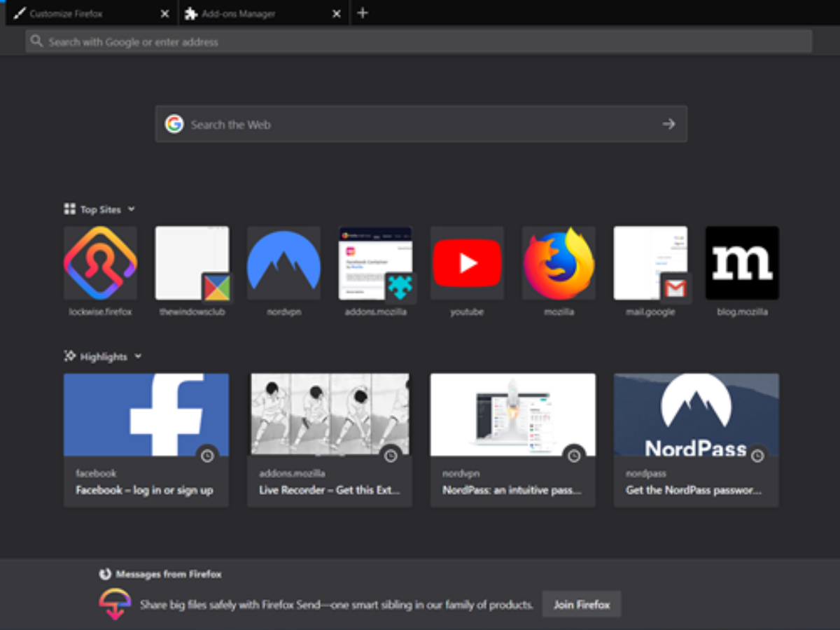Click the Highlights heading text

tap(104, 356)
